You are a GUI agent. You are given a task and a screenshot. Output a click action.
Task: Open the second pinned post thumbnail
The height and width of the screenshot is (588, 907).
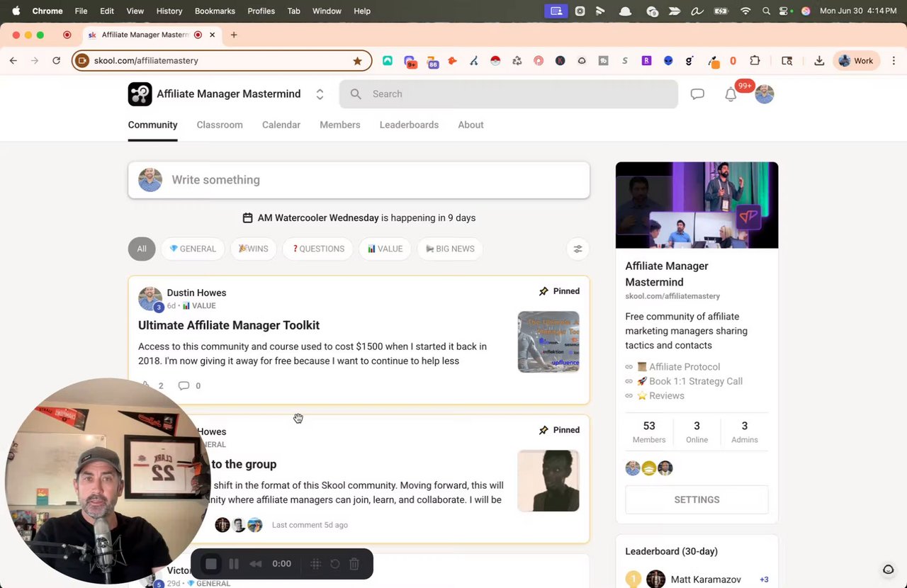548,480
